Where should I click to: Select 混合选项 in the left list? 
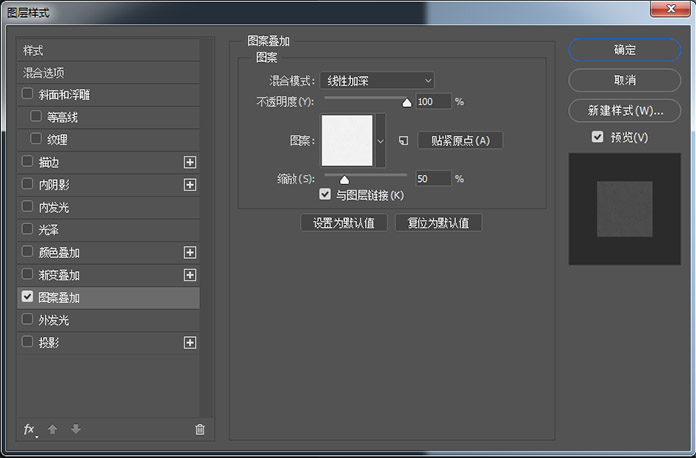(x=108, y=73)
